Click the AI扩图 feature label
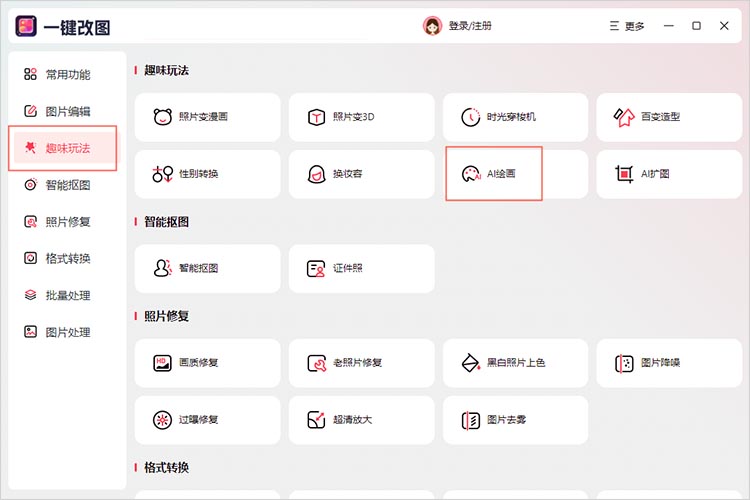 click(655, 174)
